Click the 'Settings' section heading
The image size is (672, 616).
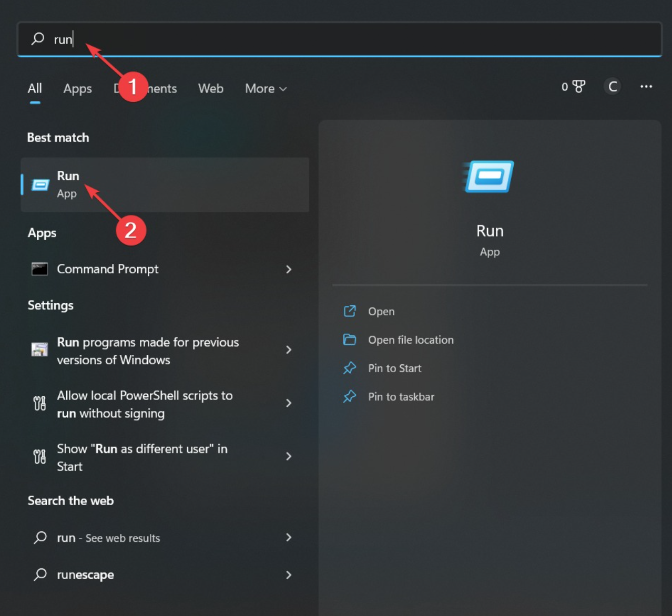[50, 305]
